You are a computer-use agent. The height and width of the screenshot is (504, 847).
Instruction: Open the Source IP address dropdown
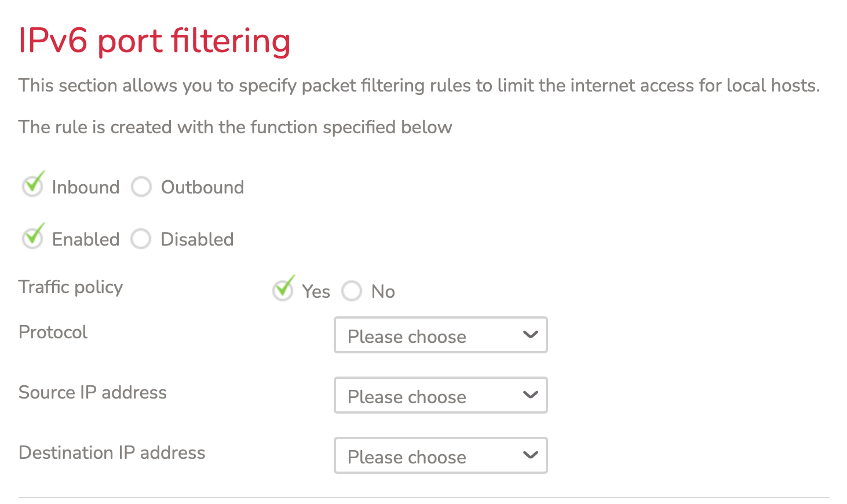440,395
